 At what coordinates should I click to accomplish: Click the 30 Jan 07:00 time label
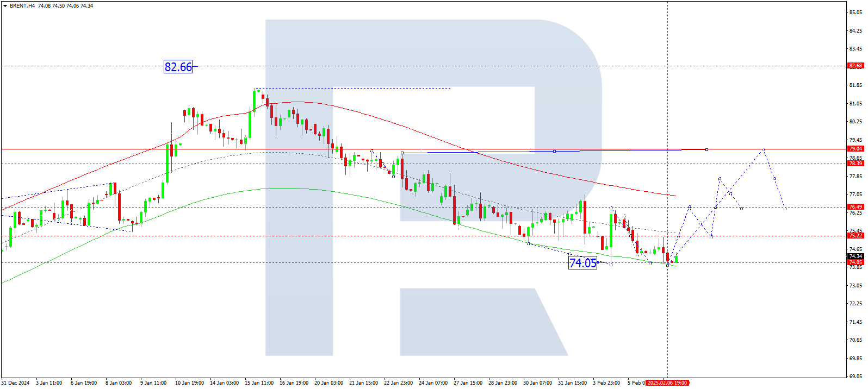[x=537, y=383]
